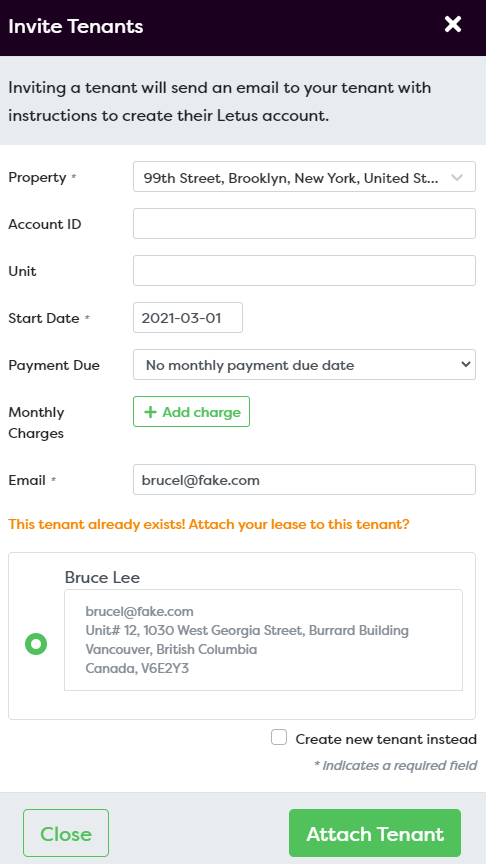Open the Payment Due dropdown
The height and width of the screenshot is (864, 486).
click(x=304, y=364)
